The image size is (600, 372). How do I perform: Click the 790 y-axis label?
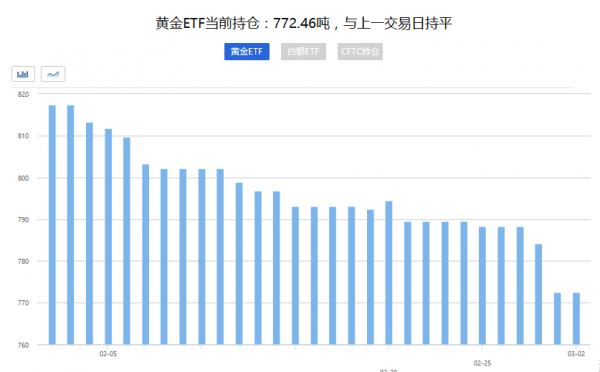click(23, 220)
